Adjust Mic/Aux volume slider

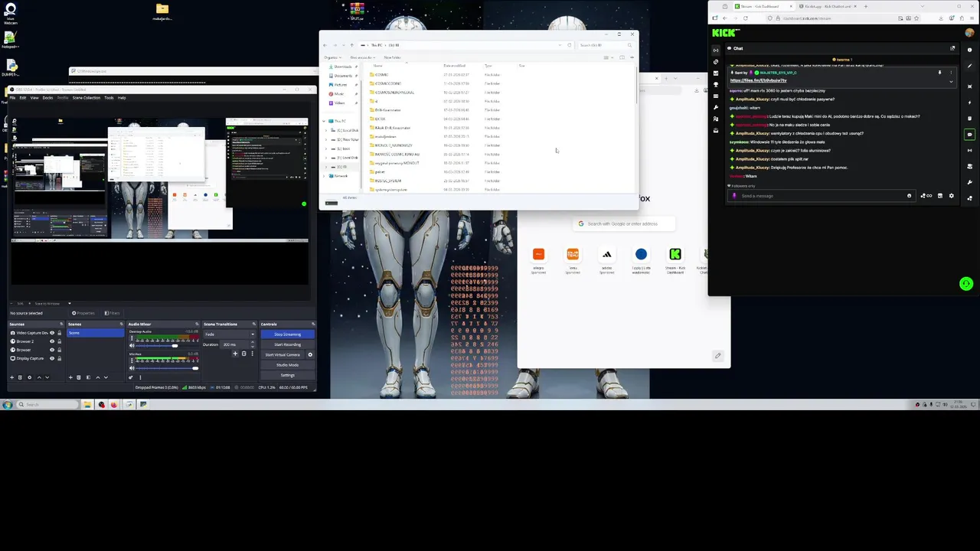(167, 368)
